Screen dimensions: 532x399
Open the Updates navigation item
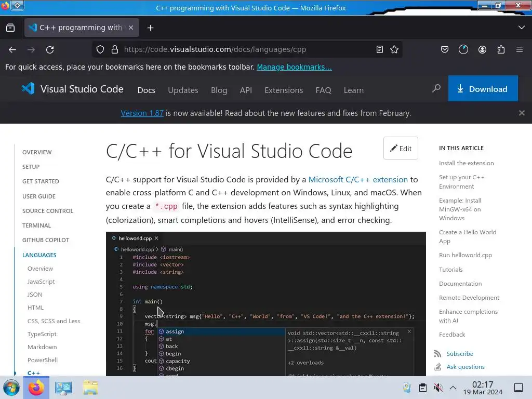(x=183, y=90)
